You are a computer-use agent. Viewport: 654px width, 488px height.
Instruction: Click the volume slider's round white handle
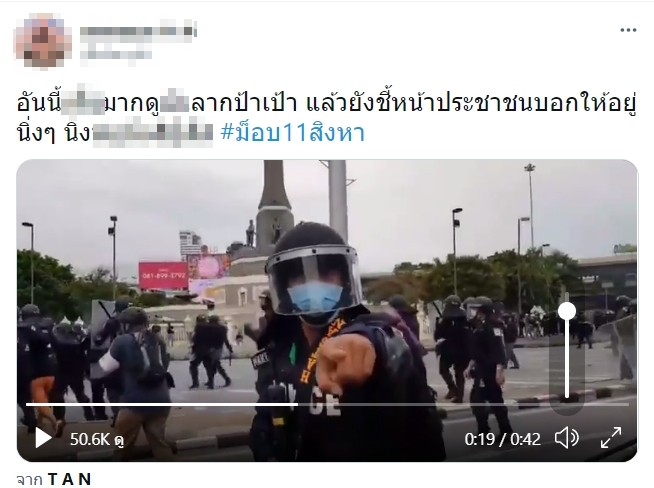click(567, 312)
